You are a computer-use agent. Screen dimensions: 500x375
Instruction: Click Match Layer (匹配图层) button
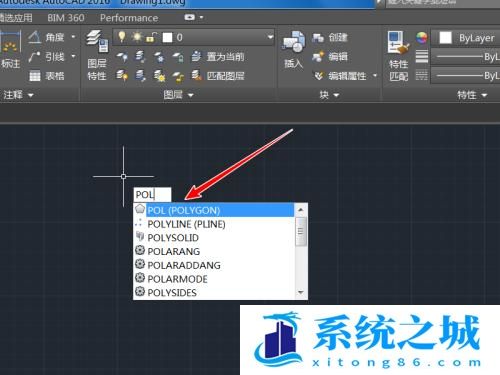[218, 76]
